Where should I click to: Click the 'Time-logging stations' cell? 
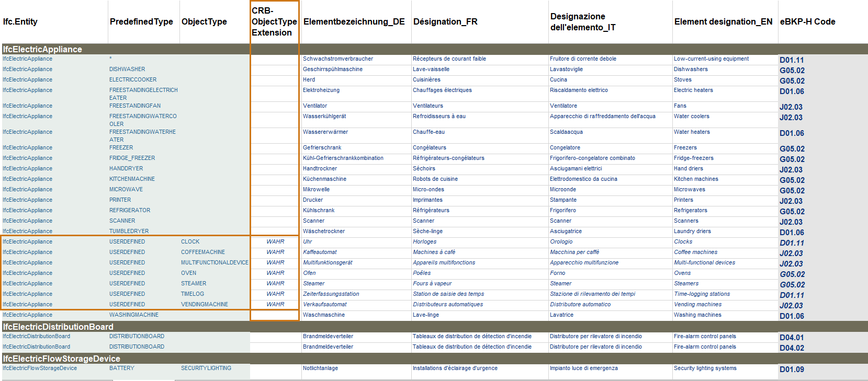click(702, 294)
